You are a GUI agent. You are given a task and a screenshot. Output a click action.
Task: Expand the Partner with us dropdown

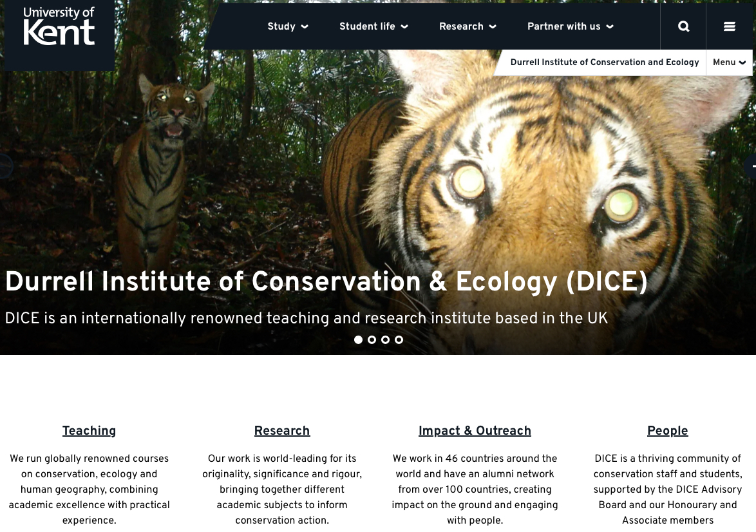(x=571, y=26)
